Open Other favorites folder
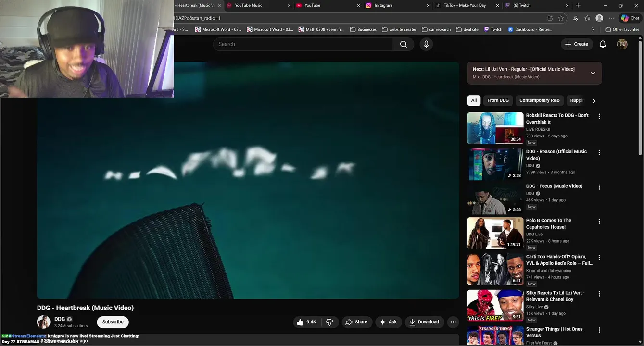 [622, 29]
